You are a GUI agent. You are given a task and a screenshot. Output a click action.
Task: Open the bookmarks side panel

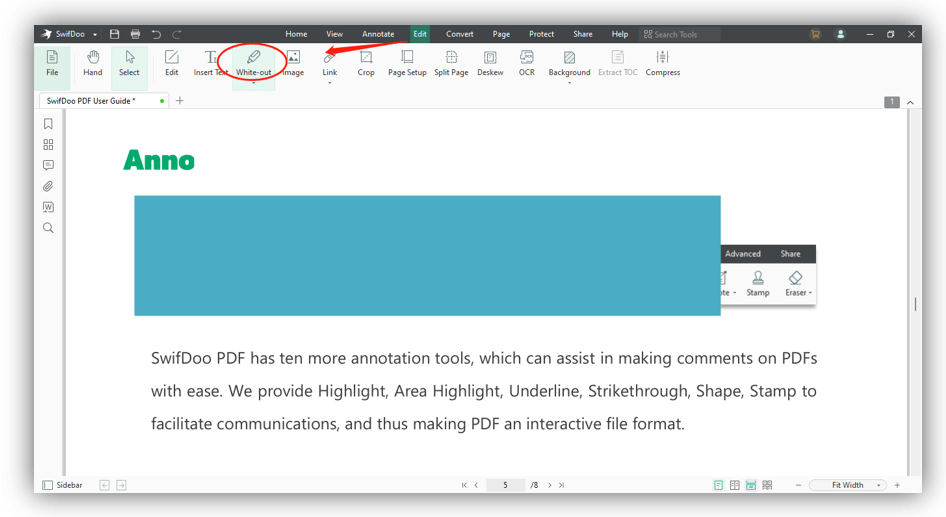tap(48, 124)
